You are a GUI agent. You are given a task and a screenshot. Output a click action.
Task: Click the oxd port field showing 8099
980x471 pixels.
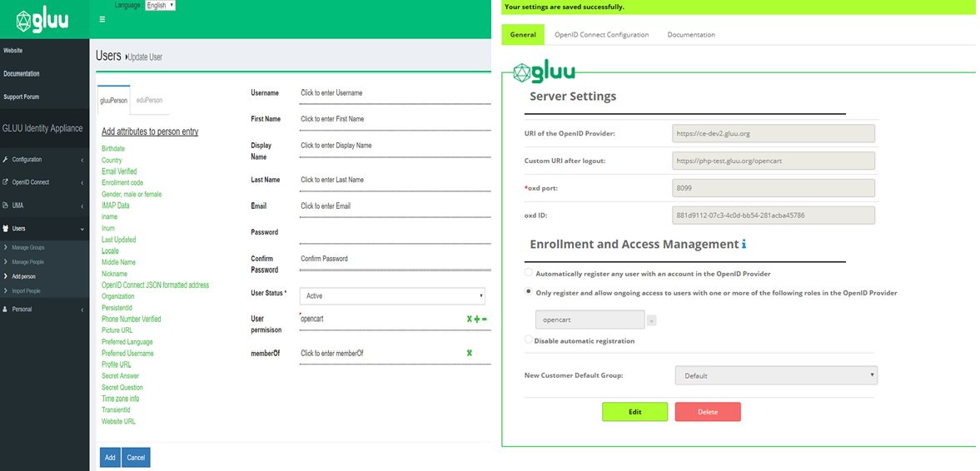click(774, 188)
